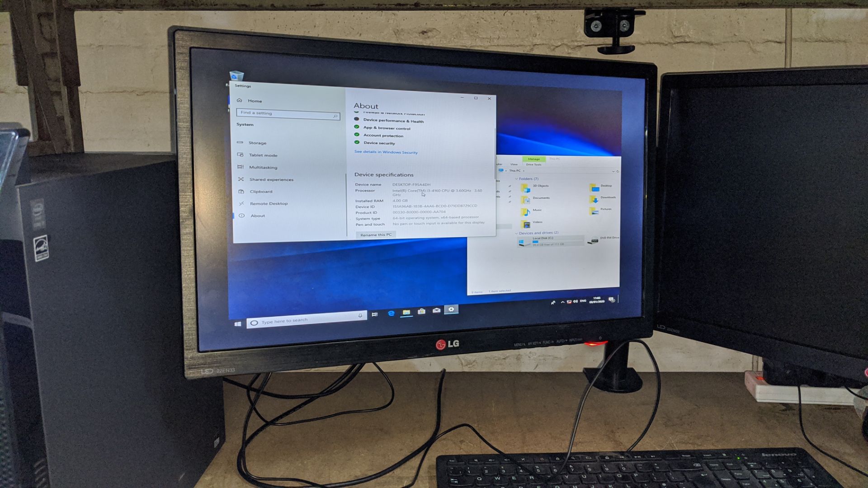
Task: Toggle Device security green status indicator
Action: 358,142
